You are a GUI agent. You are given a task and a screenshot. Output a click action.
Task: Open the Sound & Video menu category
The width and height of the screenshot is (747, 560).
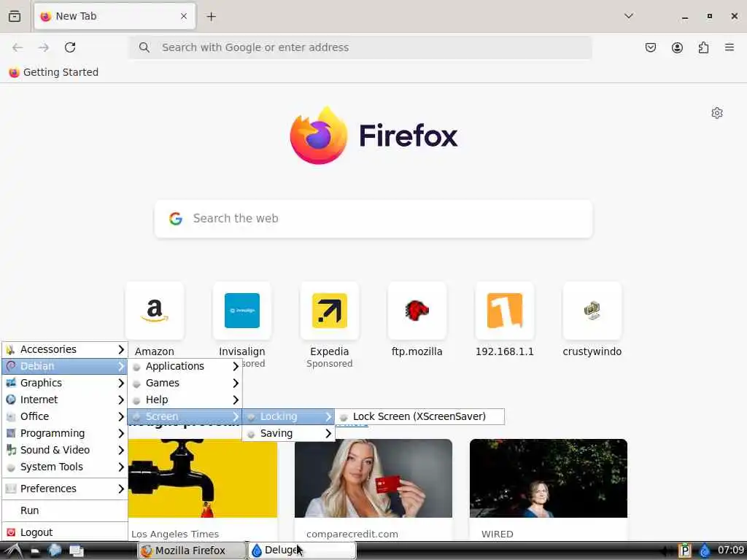[65, 450]
